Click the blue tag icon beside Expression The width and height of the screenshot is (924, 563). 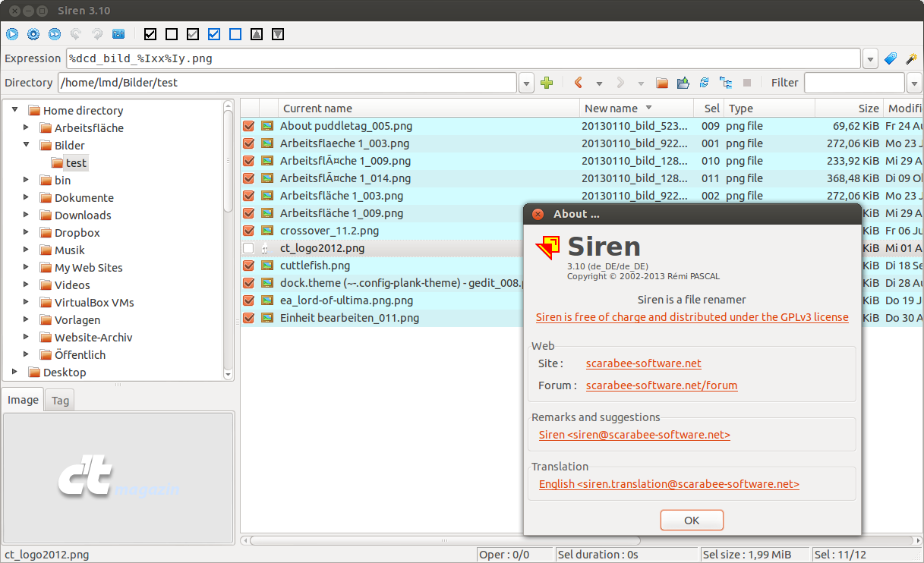pyautogui.click(x=891, y=58)
